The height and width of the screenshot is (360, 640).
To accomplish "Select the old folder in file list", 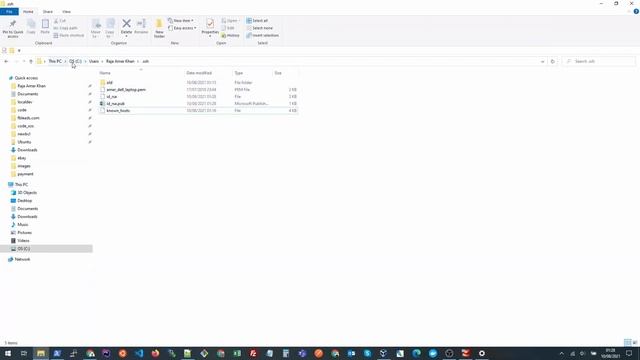I will point(198,82).
